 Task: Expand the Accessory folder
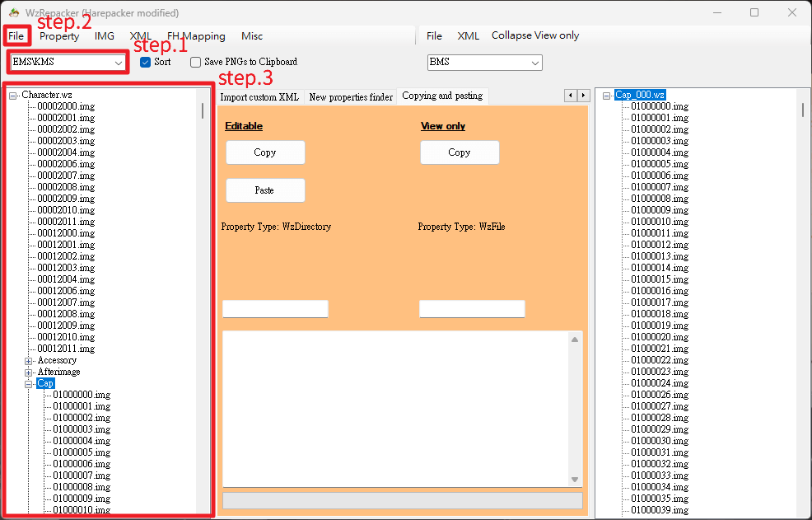29,361
